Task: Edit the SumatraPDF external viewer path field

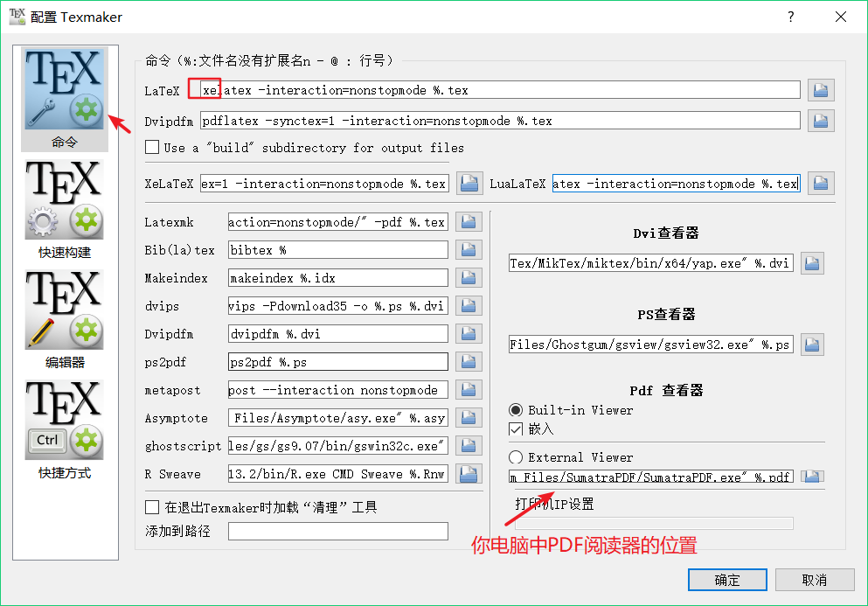Action: coord(651,477)
